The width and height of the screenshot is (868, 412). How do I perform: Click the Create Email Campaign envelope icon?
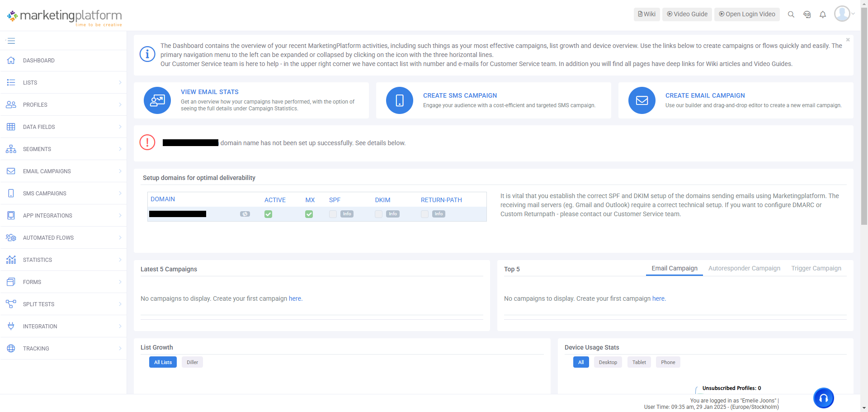coord(642,100)
